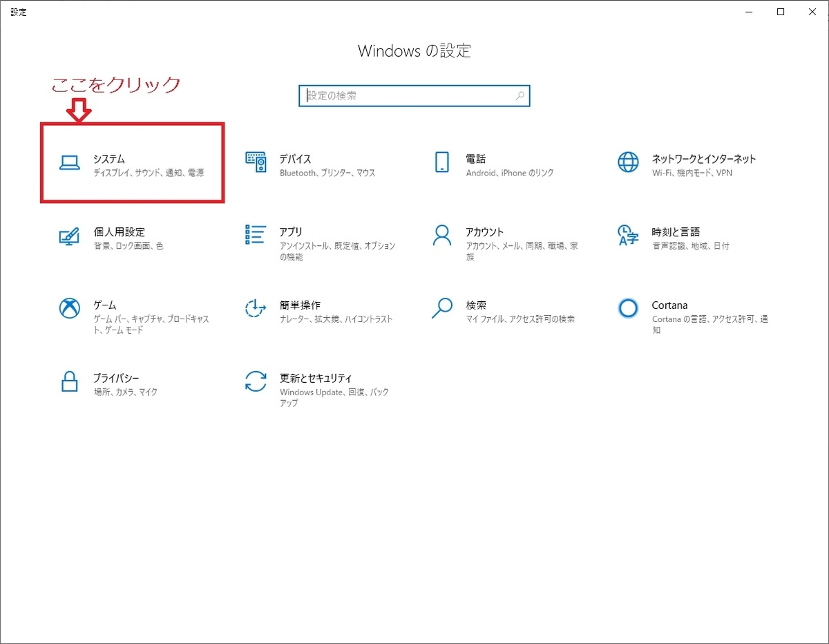
Task: Open the ゲーム category title
Action: [105, 305]
